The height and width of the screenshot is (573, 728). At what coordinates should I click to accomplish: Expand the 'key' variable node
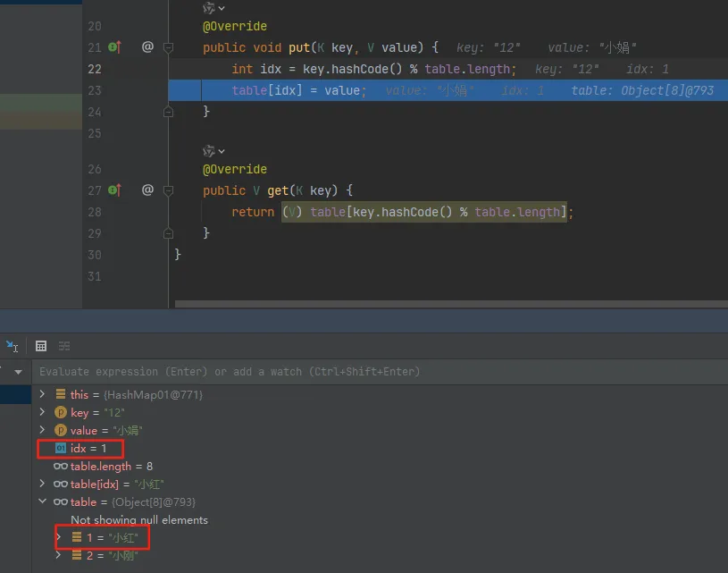tap(42, 412)
